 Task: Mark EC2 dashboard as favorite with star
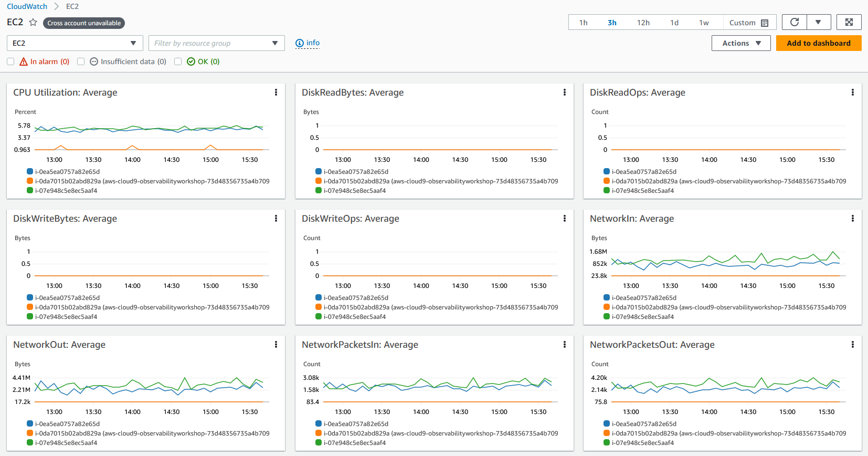pos(33,22)
